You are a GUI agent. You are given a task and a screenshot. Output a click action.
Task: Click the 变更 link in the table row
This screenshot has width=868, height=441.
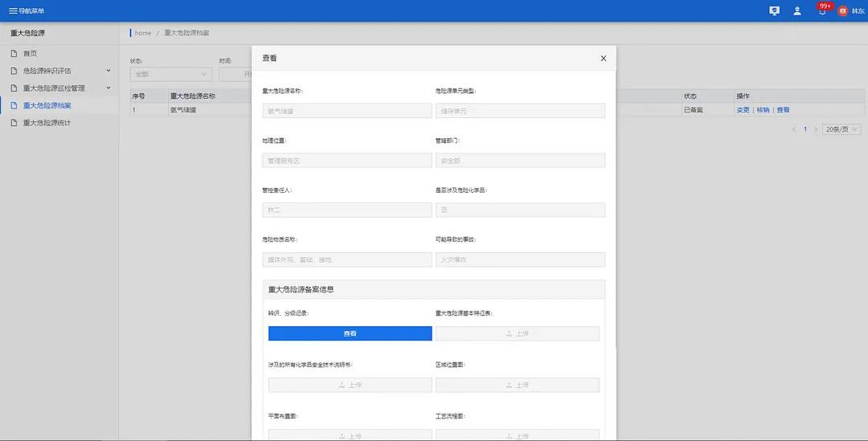743,110
